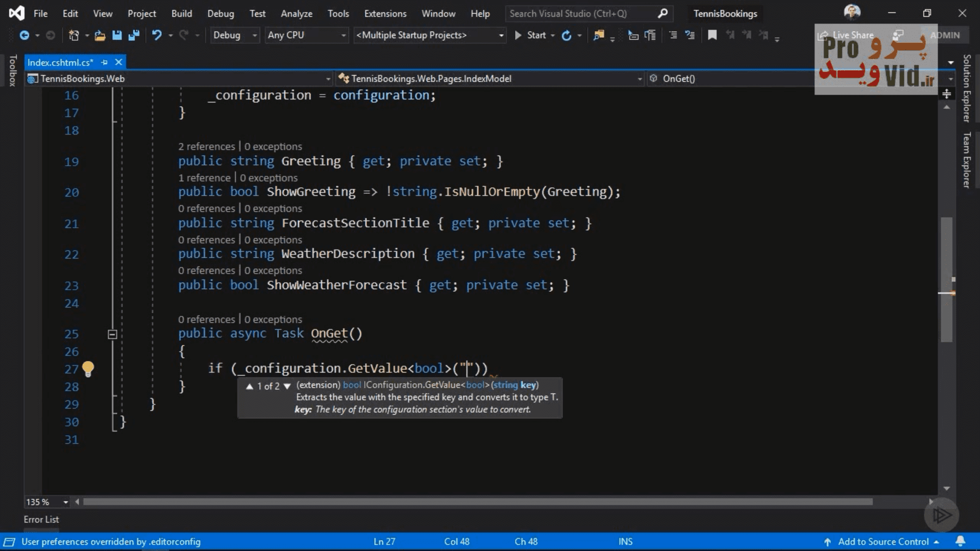Save all files icon
980x551 pixels.
[x=134, y=35]
